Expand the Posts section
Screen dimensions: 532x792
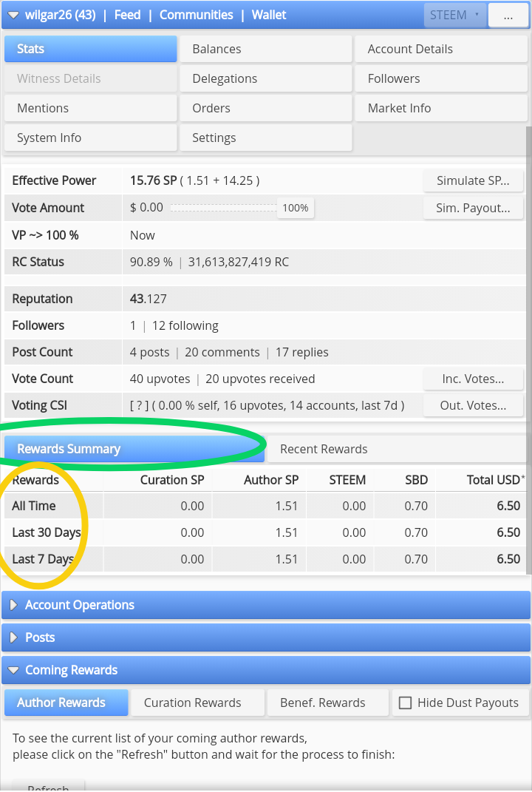[266, 637]
